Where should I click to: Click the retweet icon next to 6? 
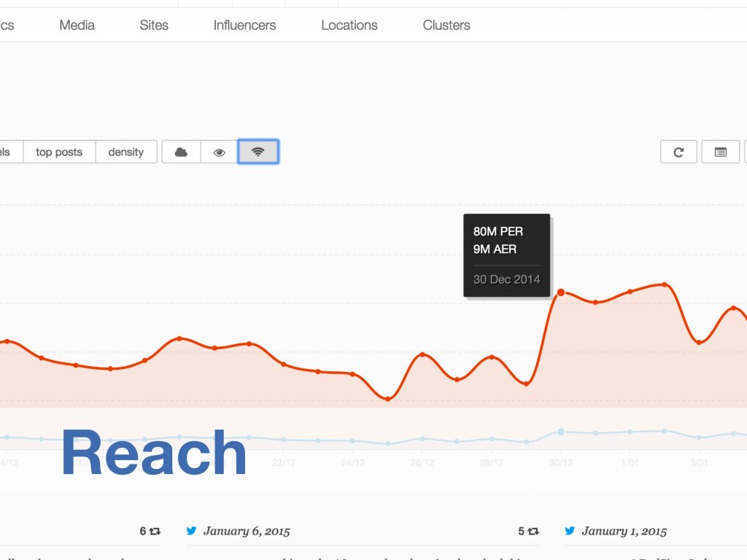coord(155,532)
